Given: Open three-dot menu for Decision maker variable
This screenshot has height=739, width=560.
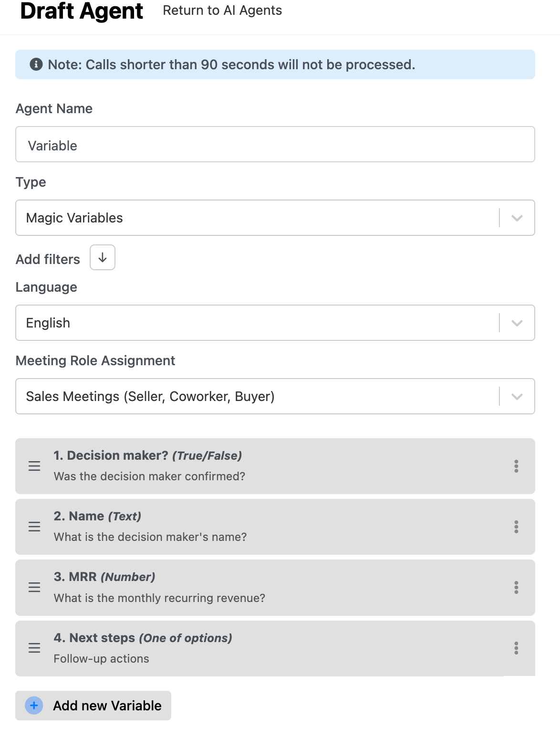Looking at the screenshot, I should tap(516, 466).
